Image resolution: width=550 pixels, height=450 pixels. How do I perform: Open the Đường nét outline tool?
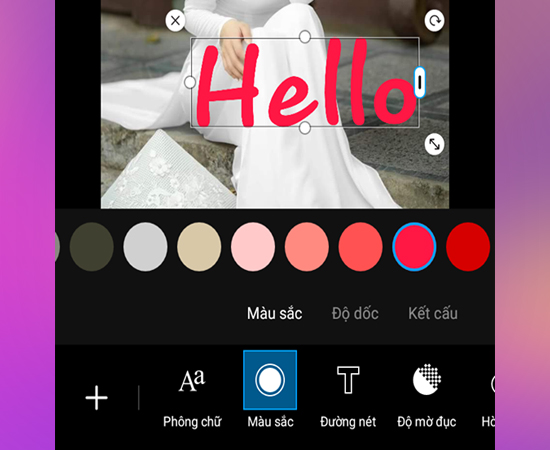coord(348,397)
